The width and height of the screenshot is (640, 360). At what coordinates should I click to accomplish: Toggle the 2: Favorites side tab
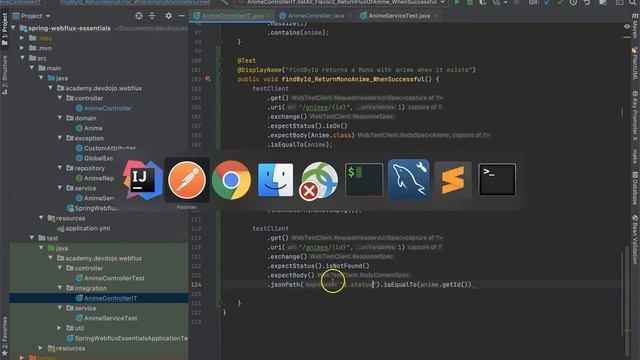4,336
